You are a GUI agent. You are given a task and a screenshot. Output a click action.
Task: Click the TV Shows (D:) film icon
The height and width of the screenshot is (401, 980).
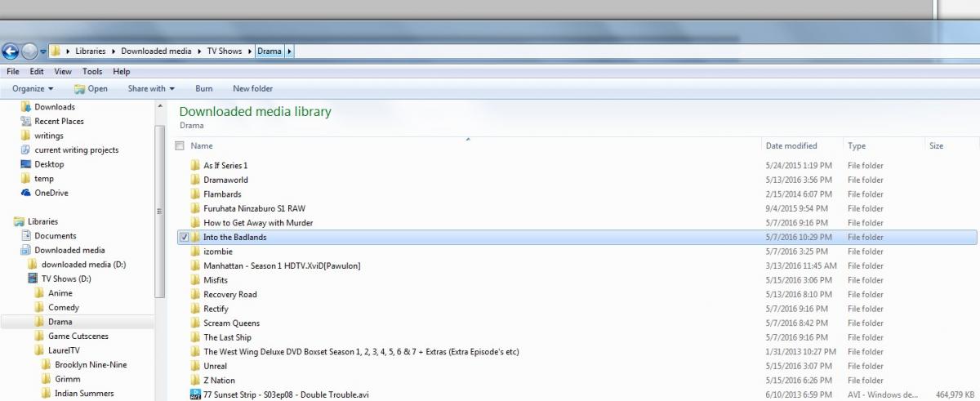(33, 278)
